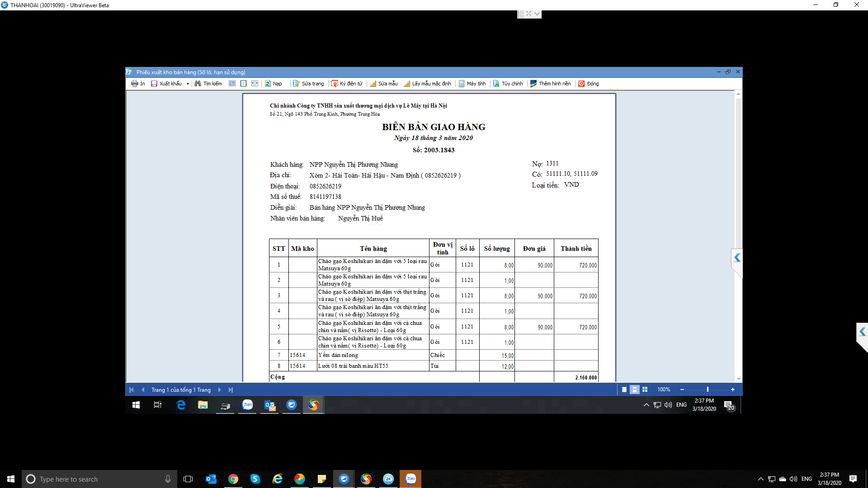This screenshot has width=868, height=488.
Task: Go to the last report page
Action: [231, 389]
